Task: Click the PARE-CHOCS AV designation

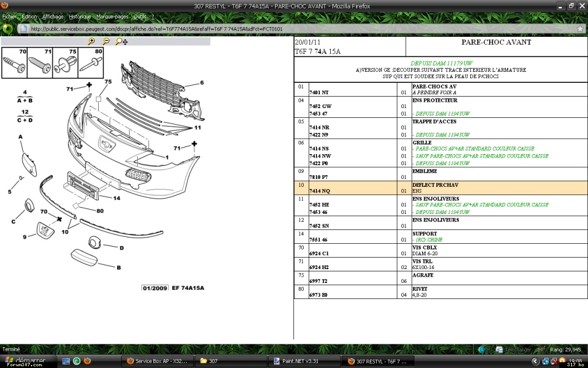Action: click(434, 86)
